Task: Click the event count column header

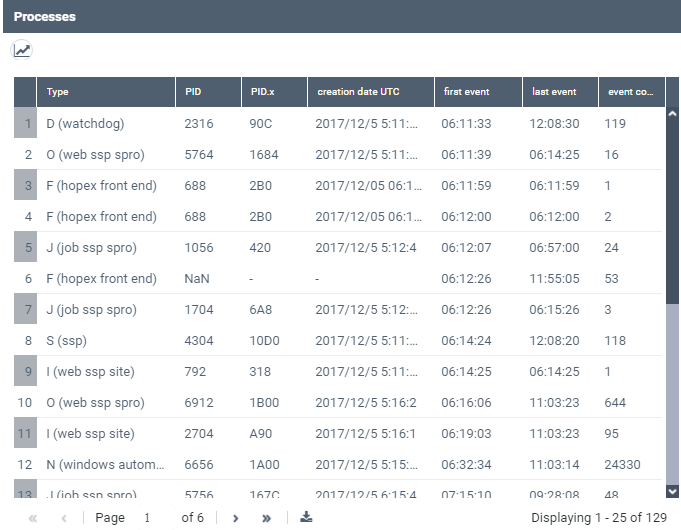Action: point(630,92)
